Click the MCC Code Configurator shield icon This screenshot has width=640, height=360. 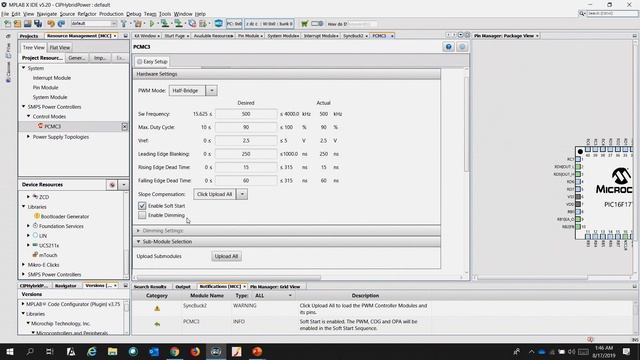(x=218, y=24)
